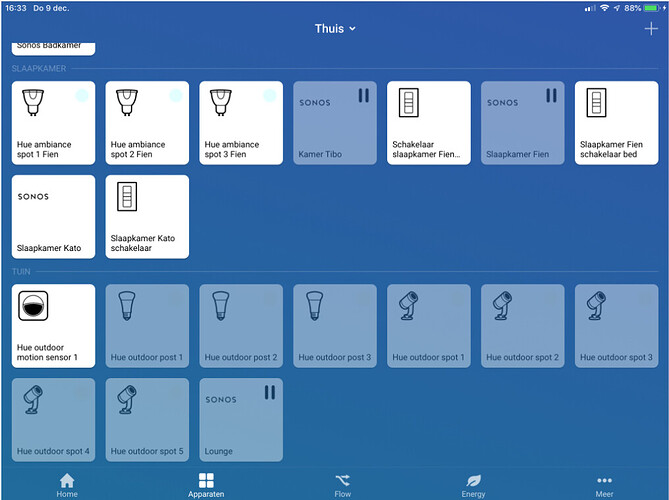Tap switch icon of Schakelaar slaapkamer Fien
The image size is (669, 500).
pos(409,102)
